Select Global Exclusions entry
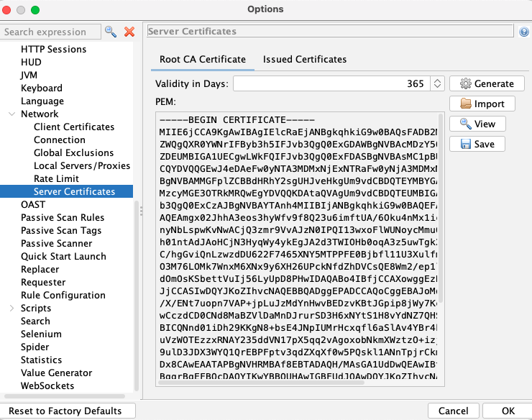The image size is (532, 420). 73,152
